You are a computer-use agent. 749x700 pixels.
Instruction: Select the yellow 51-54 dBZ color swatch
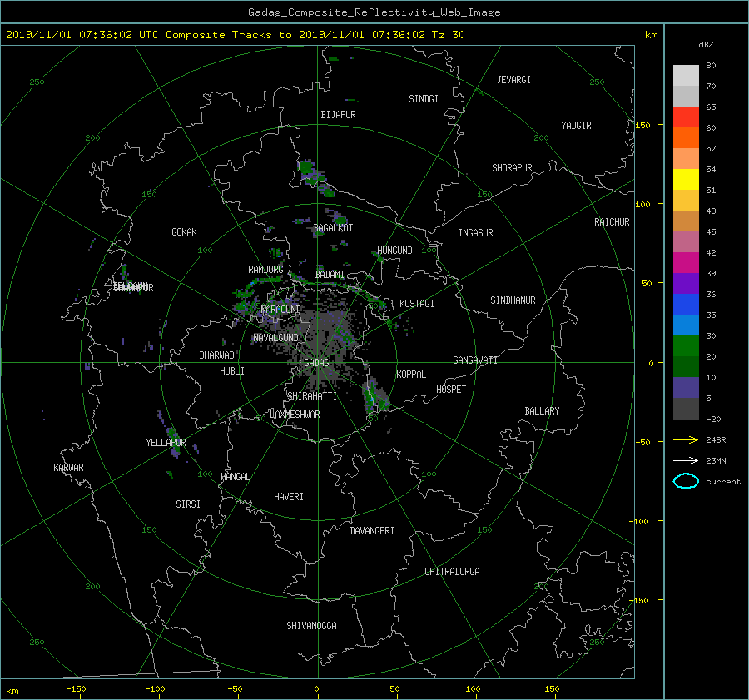coord(686,179)
